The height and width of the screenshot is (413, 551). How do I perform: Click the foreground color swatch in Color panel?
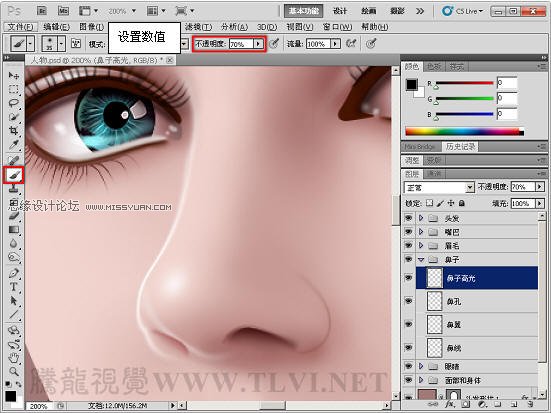pos(411,84)
